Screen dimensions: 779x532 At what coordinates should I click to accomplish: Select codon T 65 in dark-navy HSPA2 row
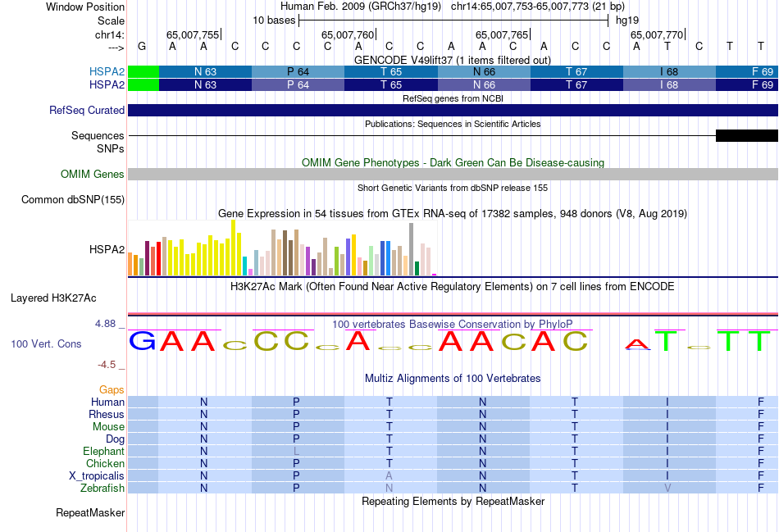click(x=391, y=84)
